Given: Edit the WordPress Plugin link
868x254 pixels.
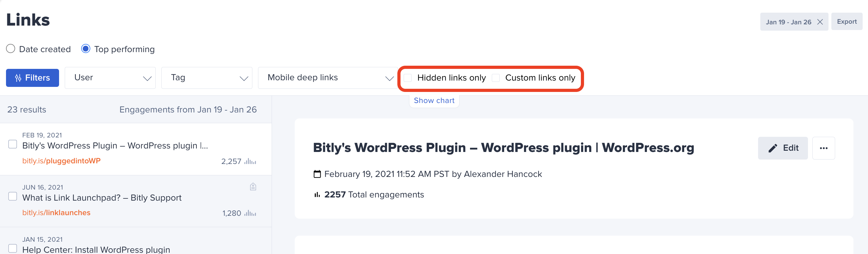Looking at the screenshot, I should coord(783,148).
